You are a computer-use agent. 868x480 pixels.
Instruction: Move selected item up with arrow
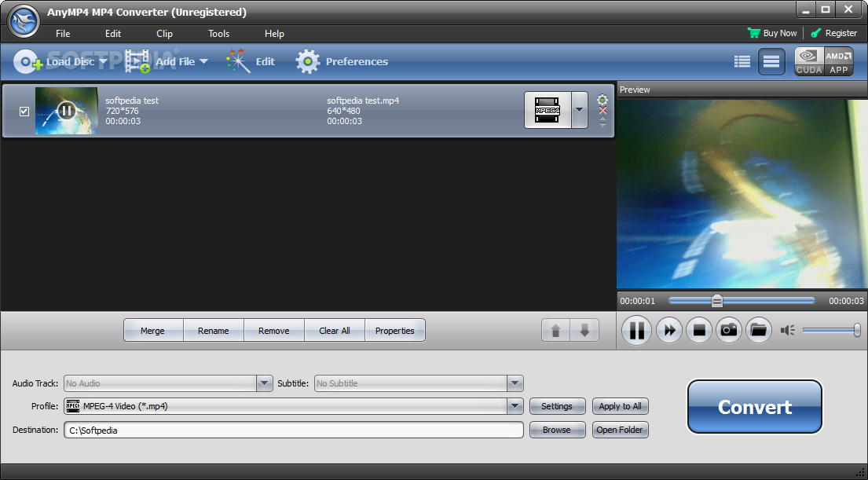(556, 331)
